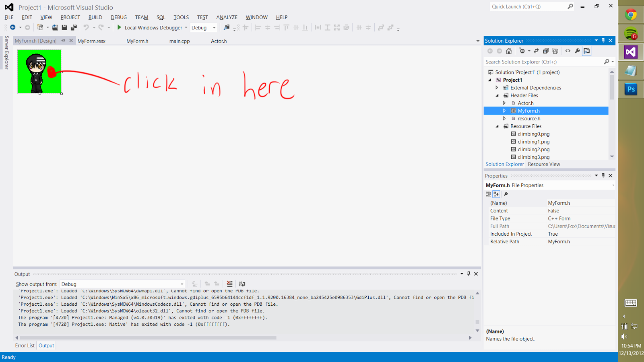The image size is (644, 362).
Task: Click the Home icon in Solution Explorer
Action: [508, 51]
